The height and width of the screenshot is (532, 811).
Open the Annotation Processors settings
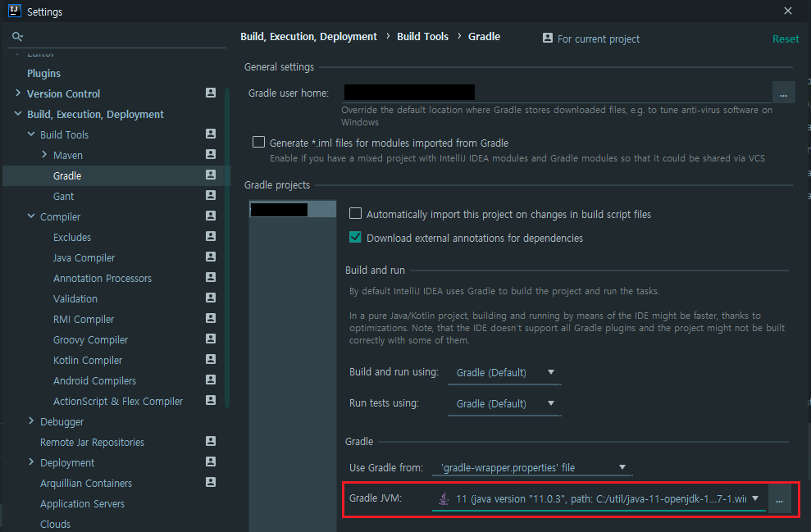(x=103, y=278)
